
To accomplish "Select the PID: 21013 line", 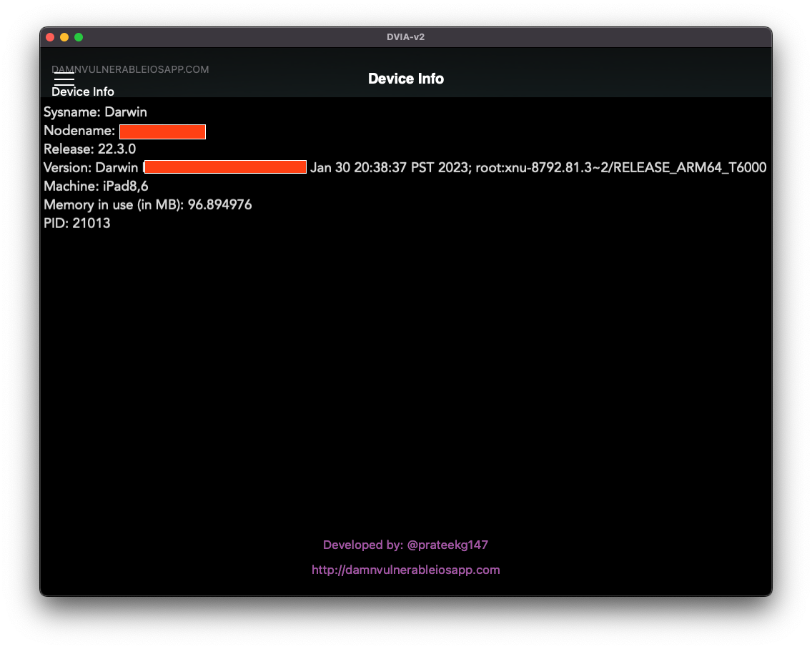I will (77, 223).
